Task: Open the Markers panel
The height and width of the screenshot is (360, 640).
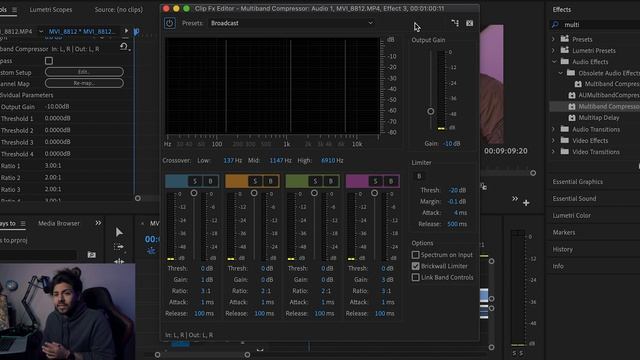Action: (564, 232)
